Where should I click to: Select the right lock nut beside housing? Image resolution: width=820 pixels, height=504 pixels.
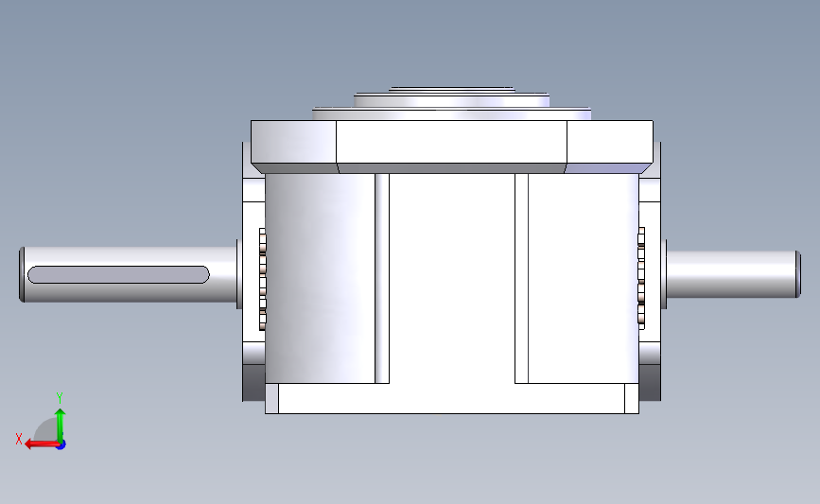coord(641,278)
